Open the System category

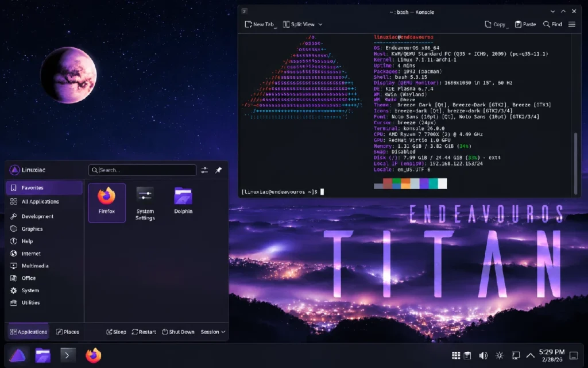click(x=44, y=290)
